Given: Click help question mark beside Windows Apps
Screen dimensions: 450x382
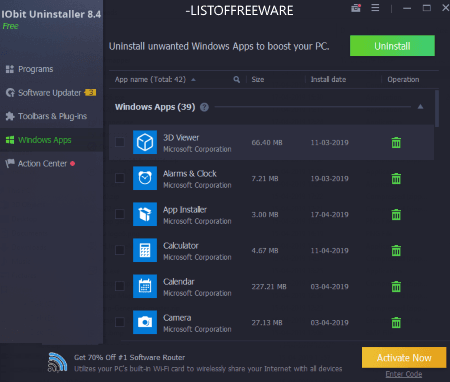Looking at the screenshot, I should pyautogui.click(x=204, y=107).
